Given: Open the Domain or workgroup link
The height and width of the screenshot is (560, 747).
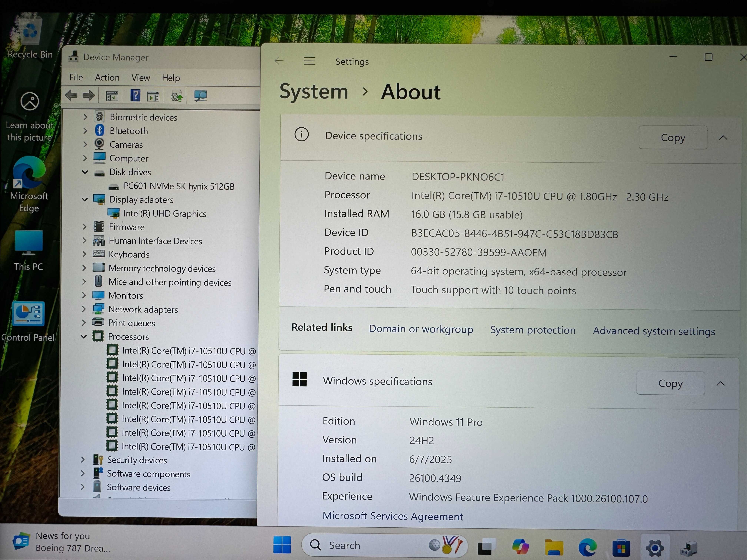Looking at the screenshot, I should (x=421, y=329).
